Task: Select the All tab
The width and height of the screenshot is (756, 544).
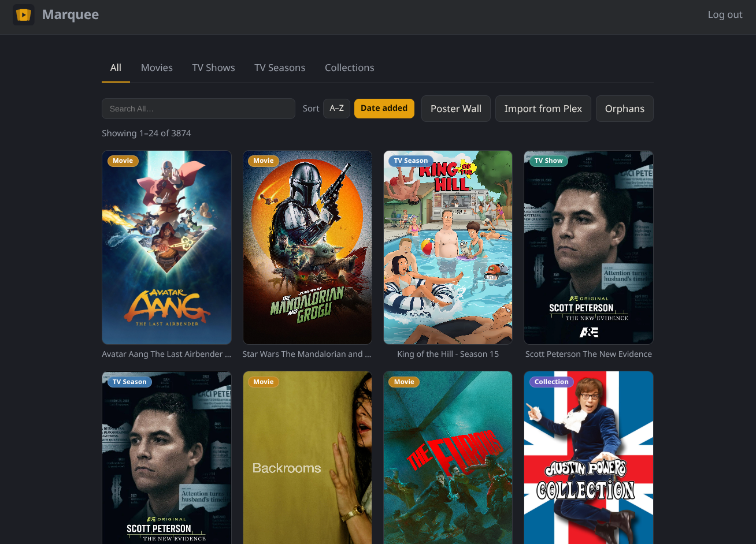Action: coord(116,68)
